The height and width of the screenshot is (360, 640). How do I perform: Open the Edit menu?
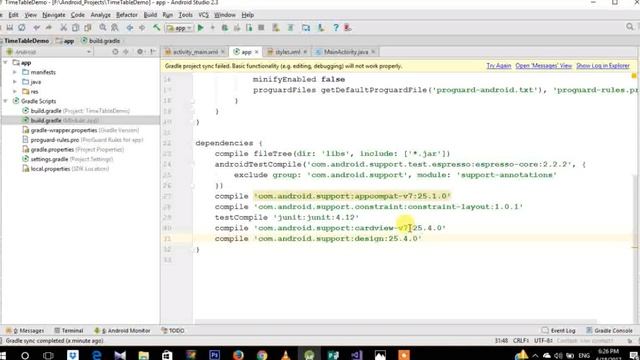tap(13, 15)
